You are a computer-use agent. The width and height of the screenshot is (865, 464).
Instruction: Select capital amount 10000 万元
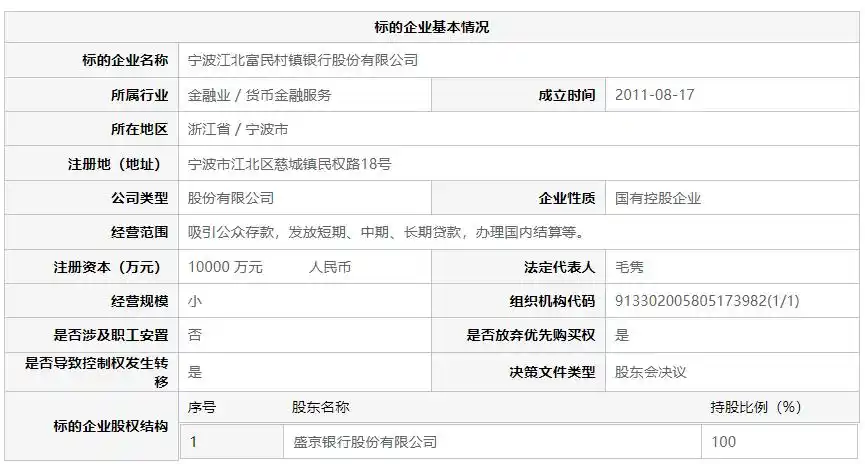click(x=225, y=267)
